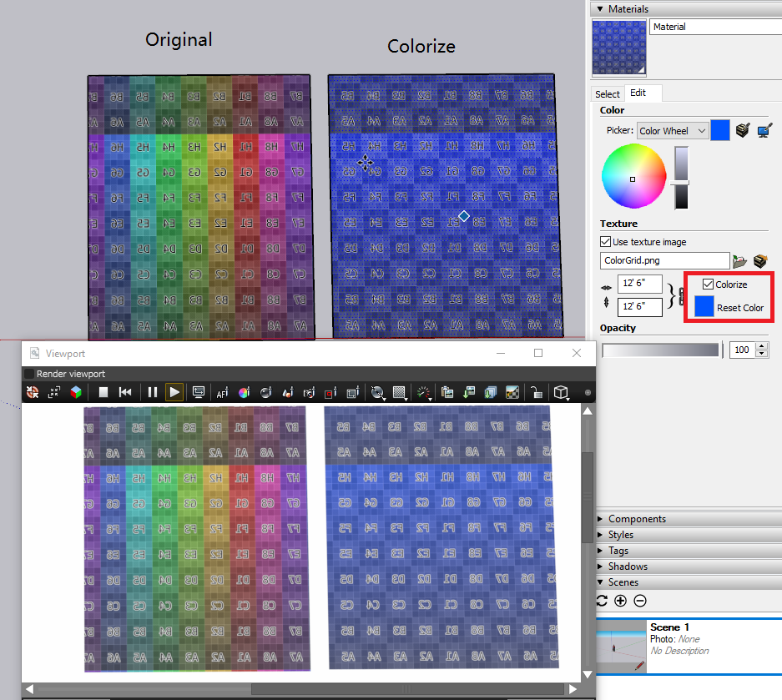Click the Opacity slider bar

click(662, 350)
